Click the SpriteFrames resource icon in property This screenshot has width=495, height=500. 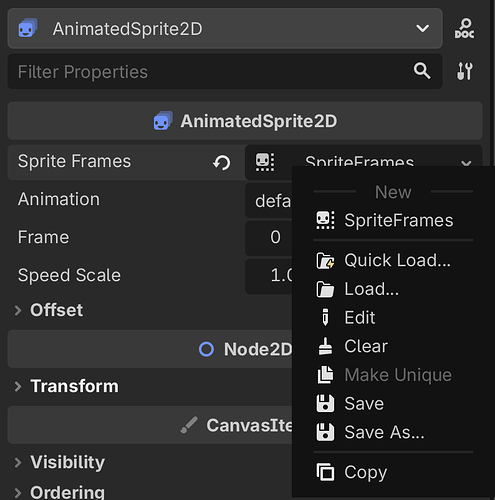coord(265,162)
